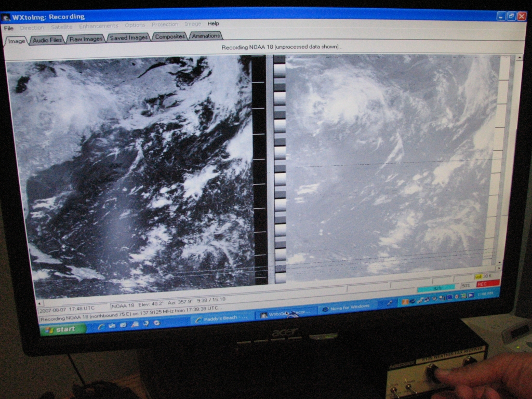
Task: Switch to Paddy's Beach taskbar window
Action: pyautogui.click(x=222, y=318)
